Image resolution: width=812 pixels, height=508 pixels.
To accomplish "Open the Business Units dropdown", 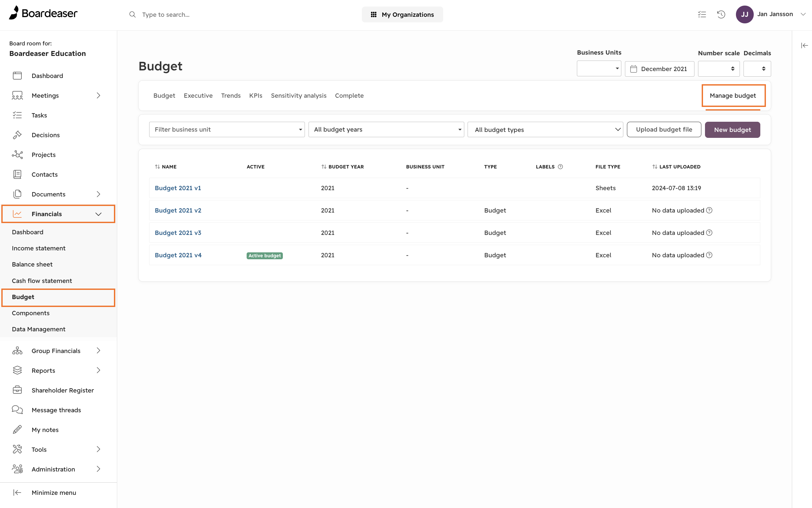I will [599, 68].
